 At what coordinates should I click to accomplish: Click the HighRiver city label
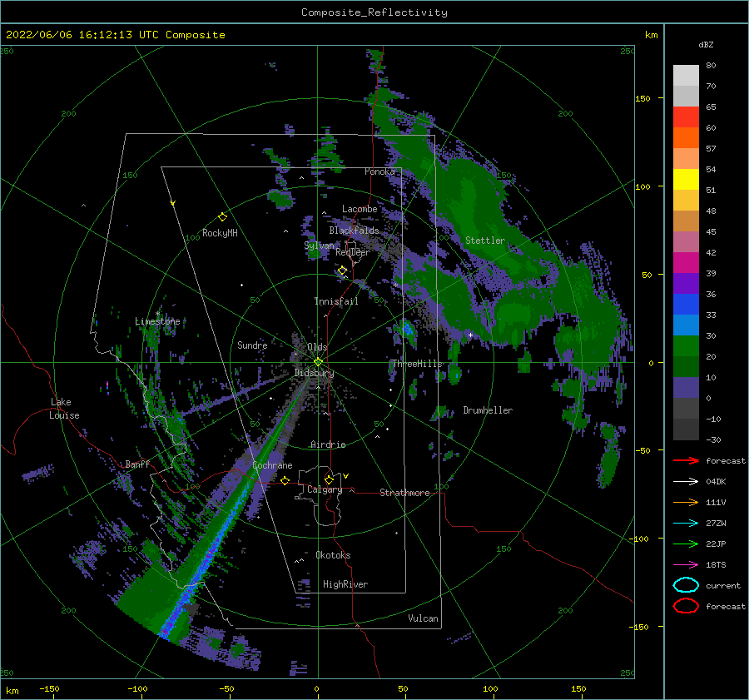tap(345, 584)
